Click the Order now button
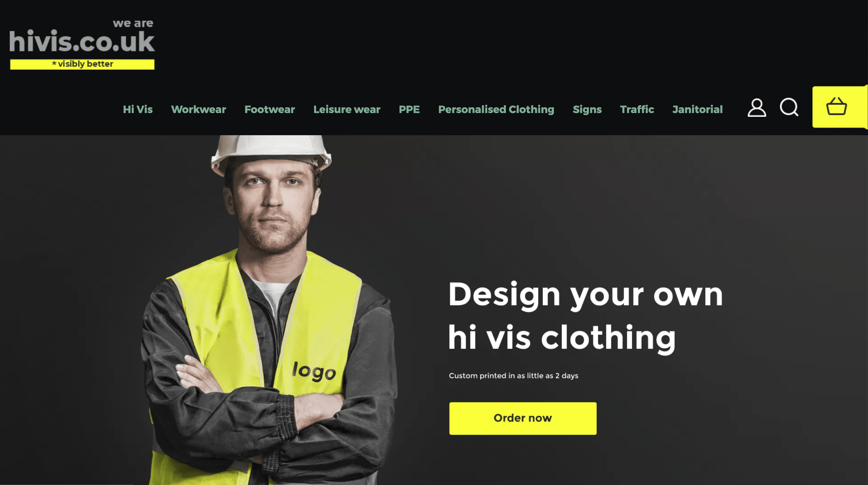868x485 pixels. (x=522, y=418)
